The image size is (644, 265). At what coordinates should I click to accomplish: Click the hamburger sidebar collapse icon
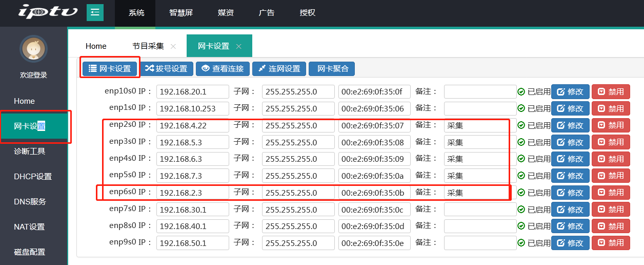point(95,12)
